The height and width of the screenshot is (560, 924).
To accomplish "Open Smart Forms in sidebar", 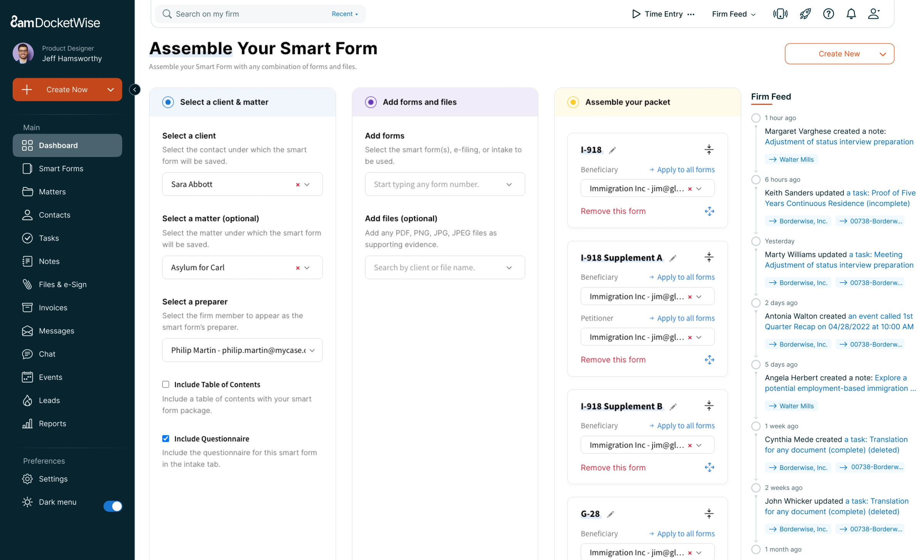I will pos(61,169).
